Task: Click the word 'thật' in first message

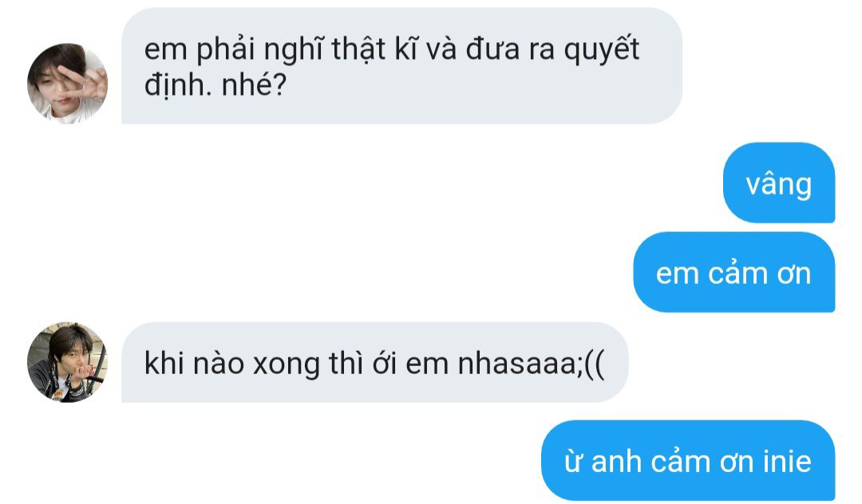Action: tap(358, 49)
